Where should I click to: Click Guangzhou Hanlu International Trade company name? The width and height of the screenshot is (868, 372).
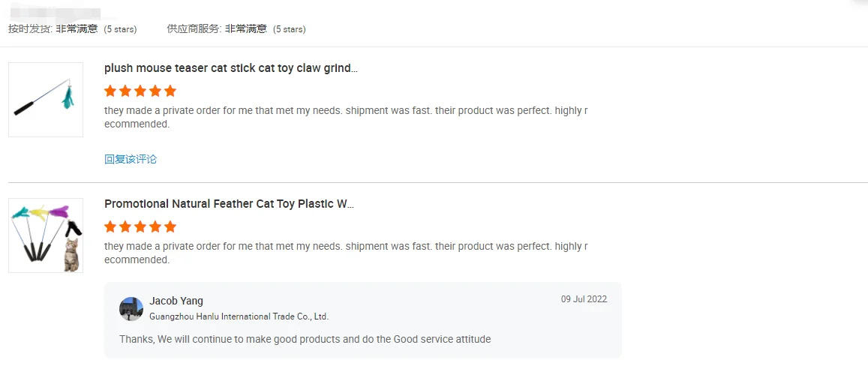pyautogui.click(x=239, y=316)
